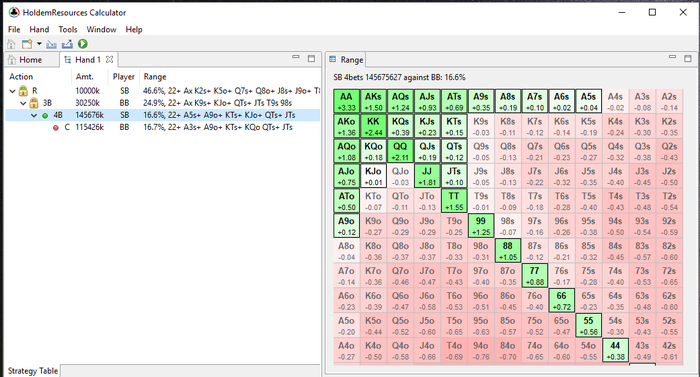Click the New Hand toolbar icon
Viewport: 700px width, 377px height.
point(27,44)
